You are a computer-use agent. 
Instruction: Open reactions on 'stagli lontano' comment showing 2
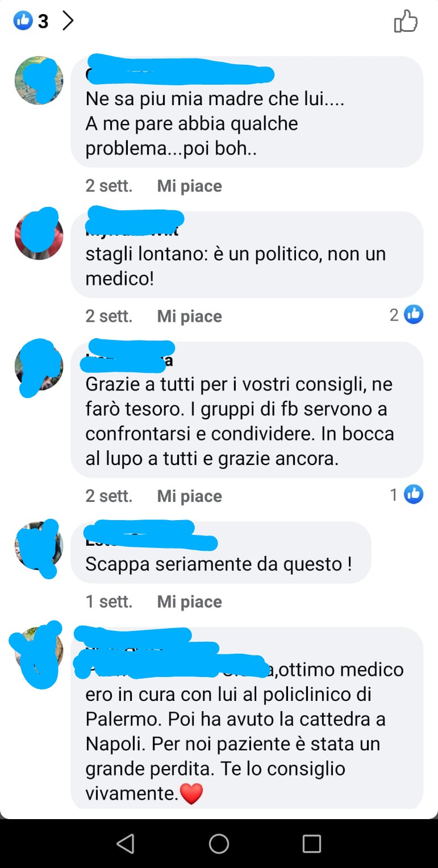point(407,314)
